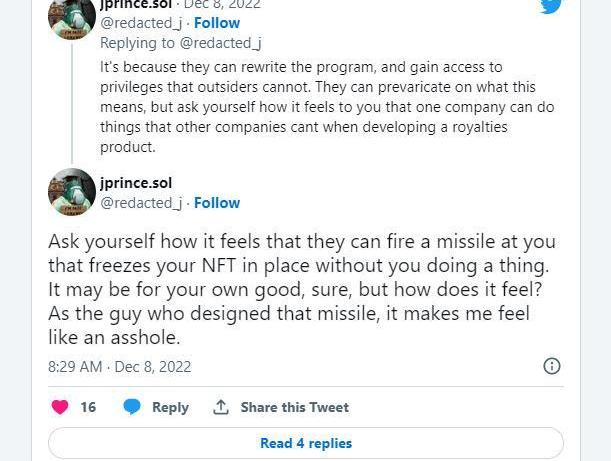Image resolution: width=611 pixels, height=461 pixels.
Task: Follow jprince.sol from the main tweet
Action: 217,202
